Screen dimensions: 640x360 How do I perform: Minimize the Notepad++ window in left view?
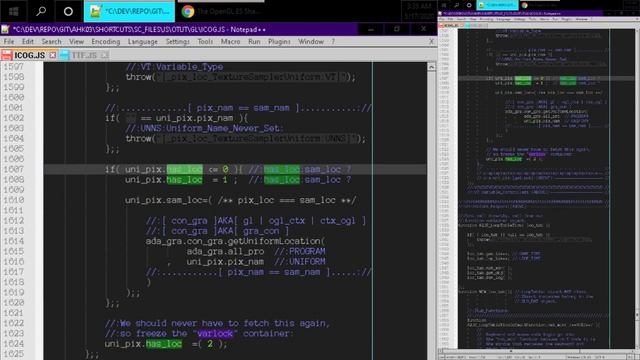[x=370, y=29]
